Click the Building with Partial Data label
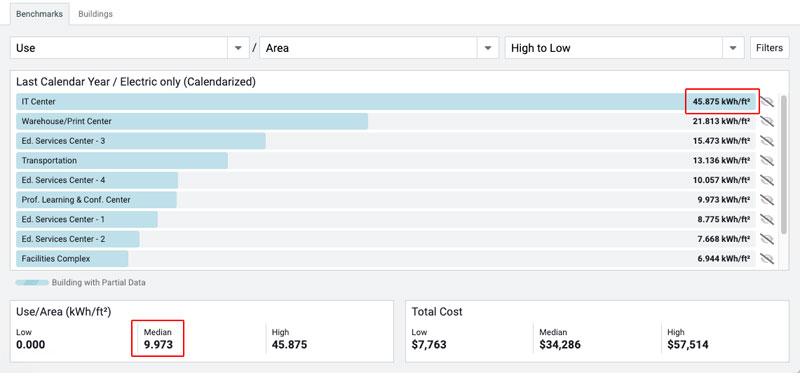Screen dimensions: 800x373 (98, 283)
